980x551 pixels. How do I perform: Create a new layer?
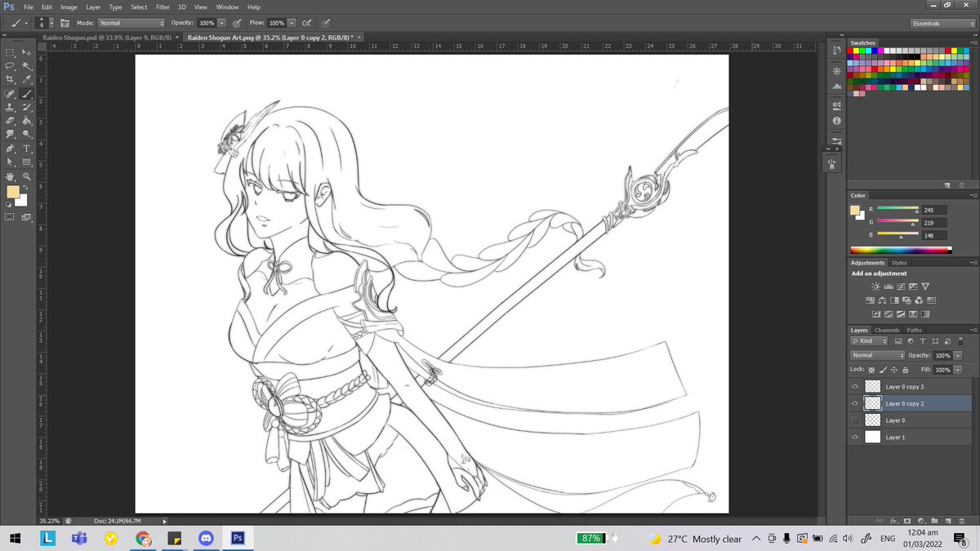(948, 520)
